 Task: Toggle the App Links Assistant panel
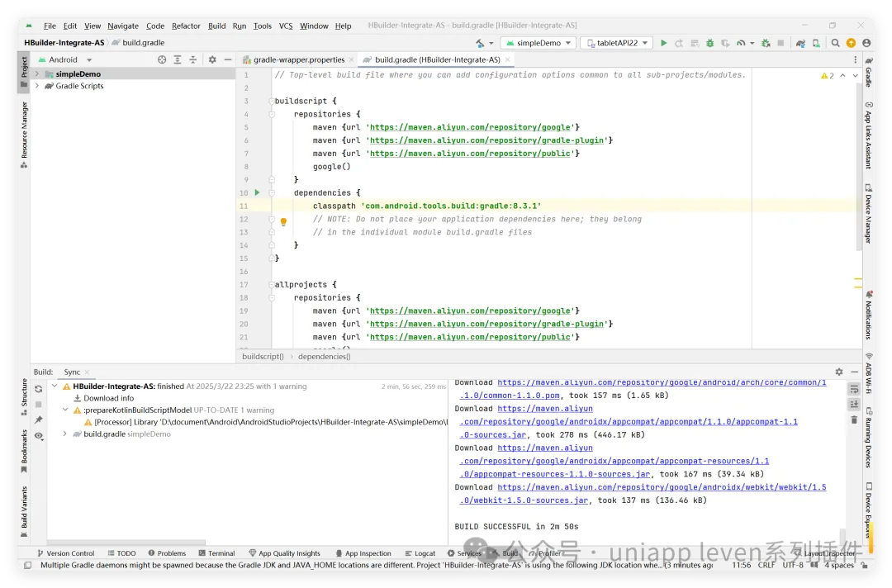coord(869,135)
